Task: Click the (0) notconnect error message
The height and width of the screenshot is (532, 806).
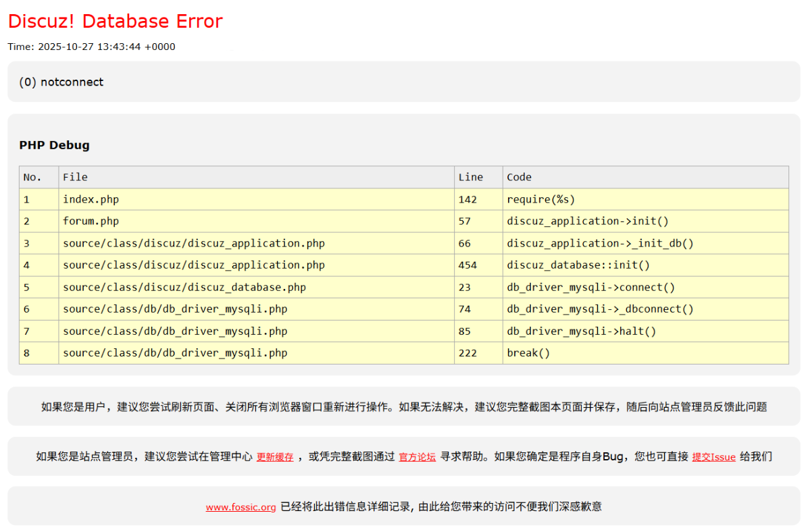Action: click(61, 82)
